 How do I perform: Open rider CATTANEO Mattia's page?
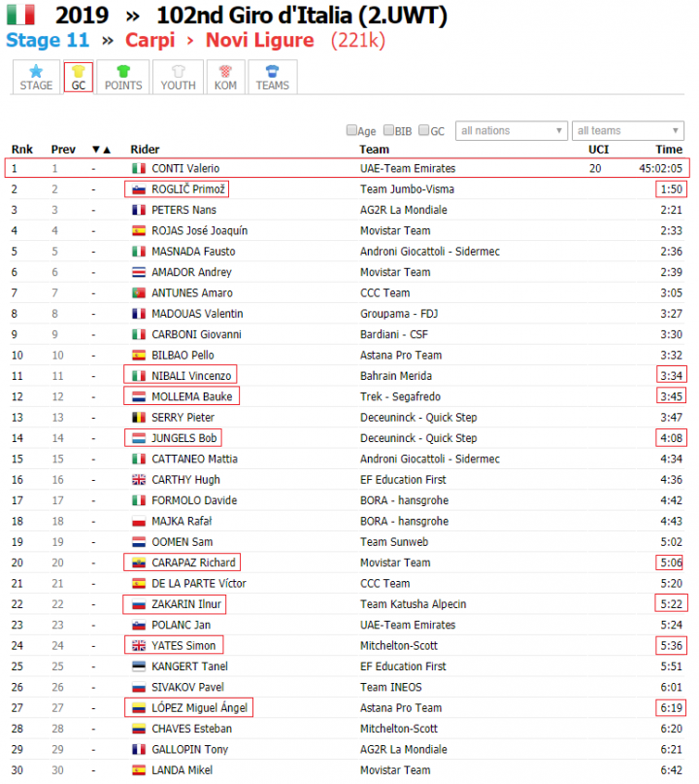(194, 459)
